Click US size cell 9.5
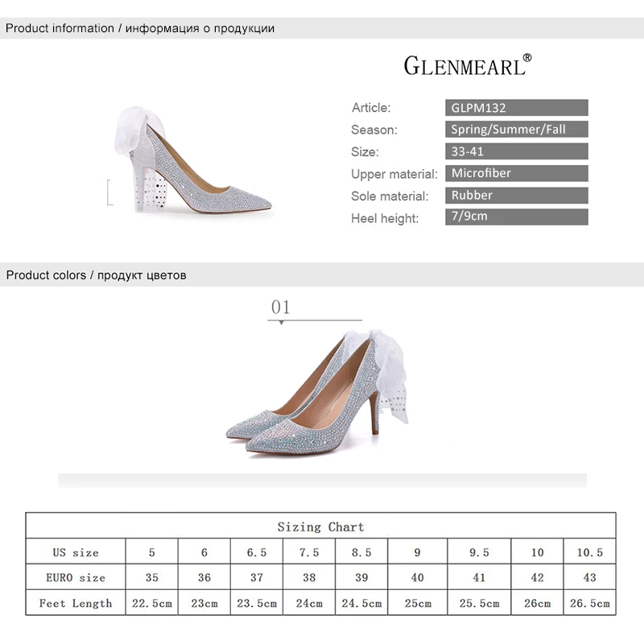 (x=479, y=552)
